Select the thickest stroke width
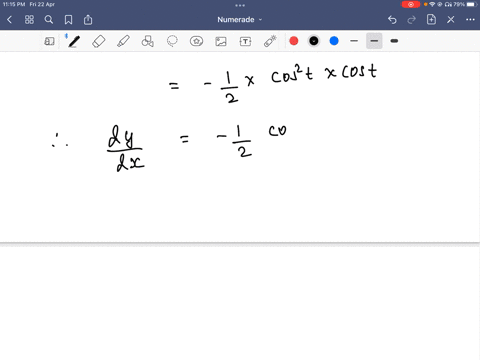 (x=394, y=41)
